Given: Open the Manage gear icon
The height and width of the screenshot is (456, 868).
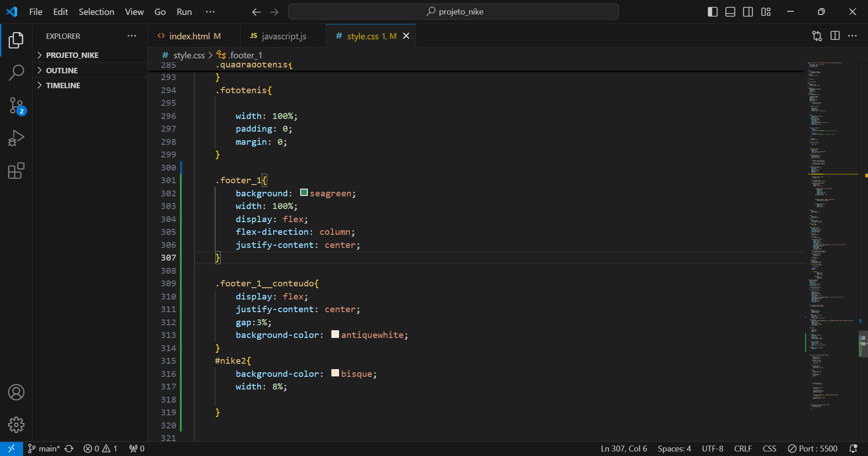Looking at the screenshot, I should pos(16,425).
